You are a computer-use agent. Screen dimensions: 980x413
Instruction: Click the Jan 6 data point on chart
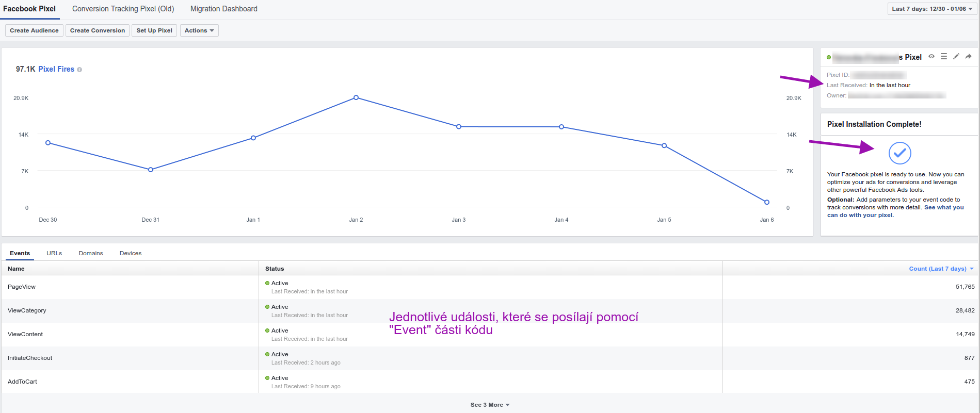(767, 202)
